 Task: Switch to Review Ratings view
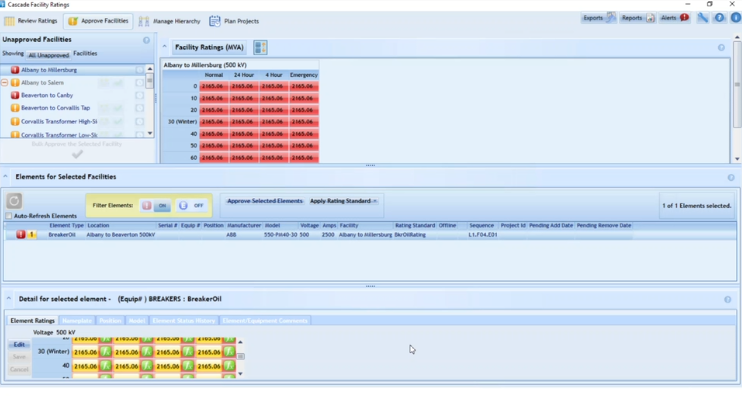tap(31, 21)
